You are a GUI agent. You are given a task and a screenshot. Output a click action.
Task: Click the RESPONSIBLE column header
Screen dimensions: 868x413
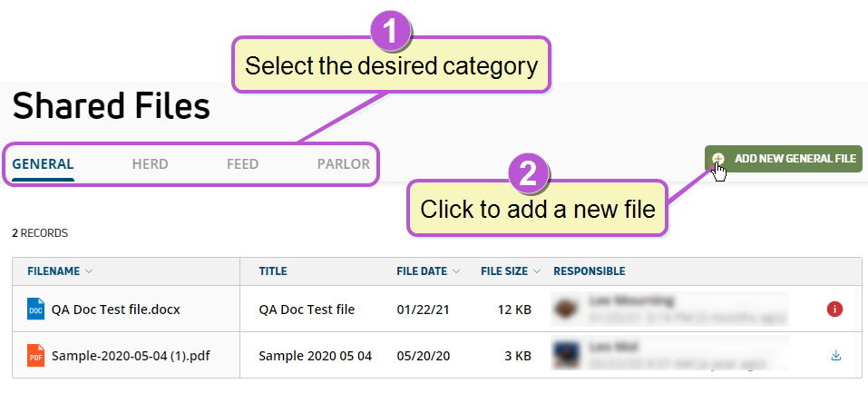pos(589,271)
